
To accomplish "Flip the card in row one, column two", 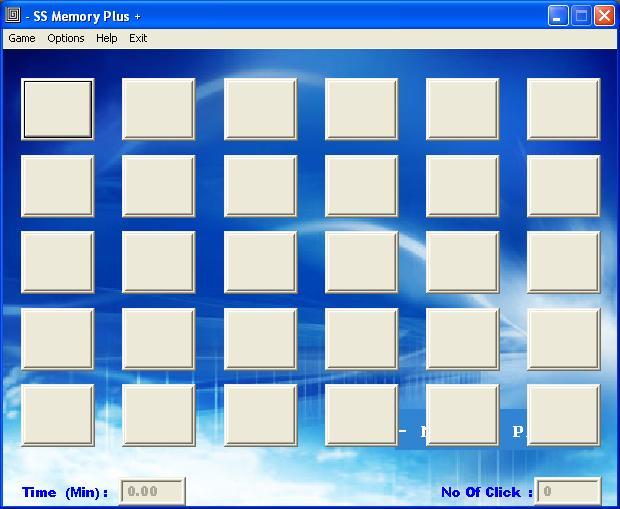I will coord(159,109).
